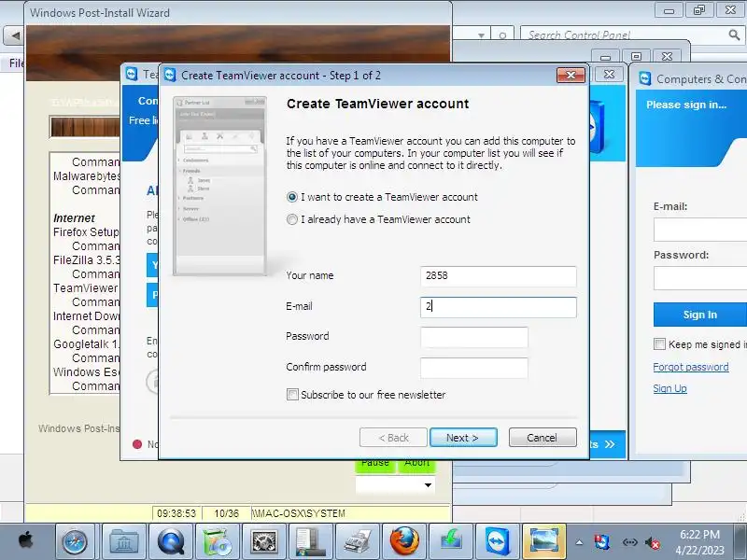747x560 pixels.
Task: Click the refresh button beside address dropdown
Action: pyautogui.click(x=502, y=35)
